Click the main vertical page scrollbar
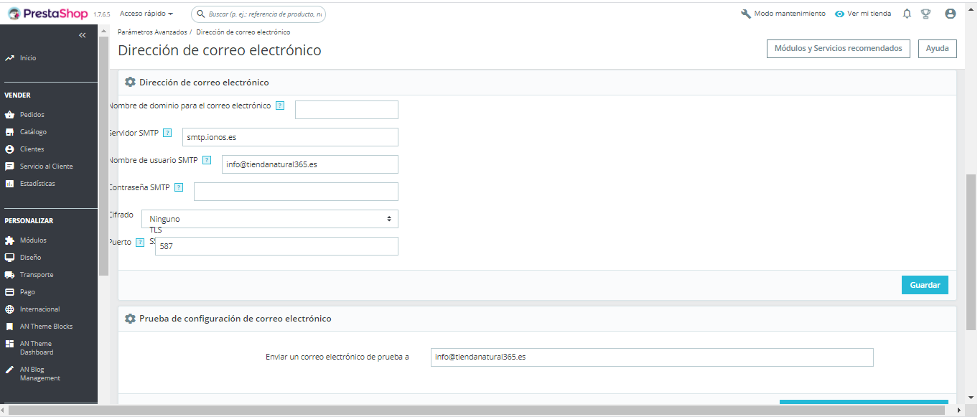Screen dimensions: 980x417 point(971,251)
